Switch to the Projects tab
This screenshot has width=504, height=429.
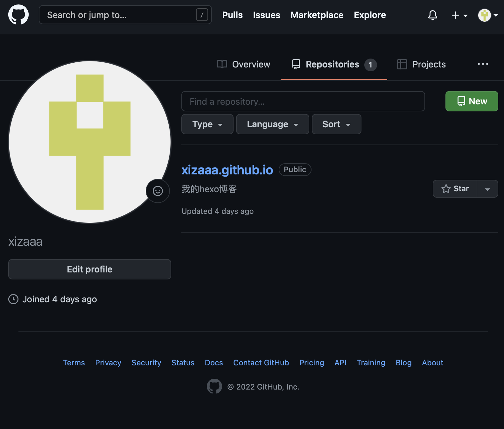(421, 64)
